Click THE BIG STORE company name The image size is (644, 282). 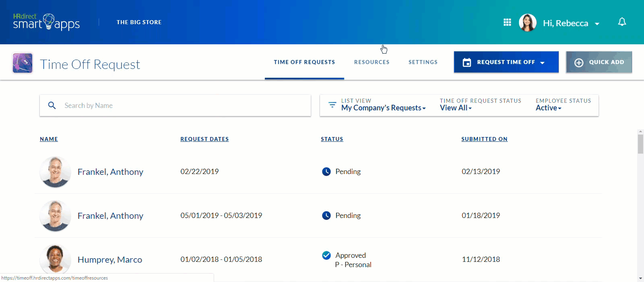(139, 22)
